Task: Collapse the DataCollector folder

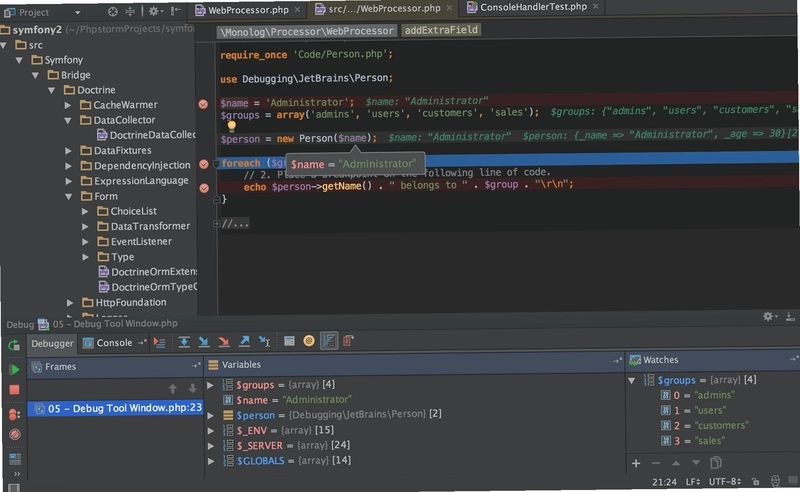Action: tap(68, 120)
